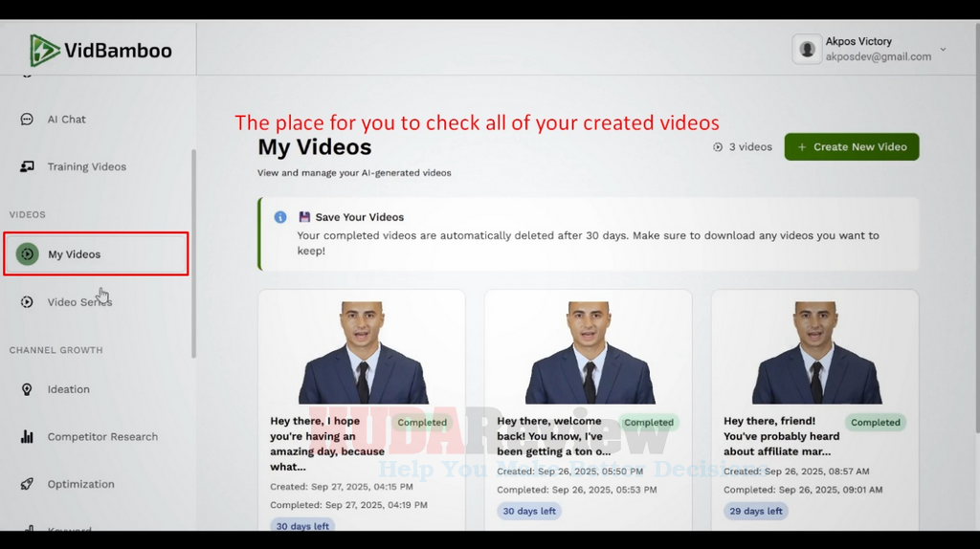Viewport: 980px width, 549px height.
Task: Click the plus icon on Create New Video
Action: 802,147
